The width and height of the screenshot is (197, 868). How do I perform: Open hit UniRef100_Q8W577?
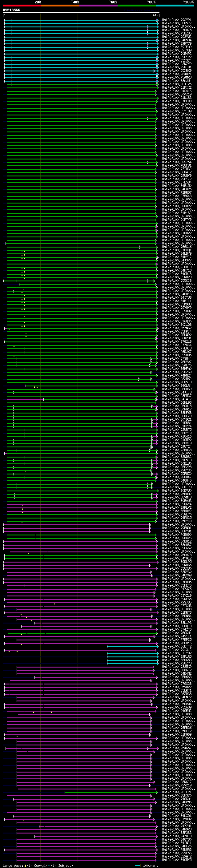176,23
